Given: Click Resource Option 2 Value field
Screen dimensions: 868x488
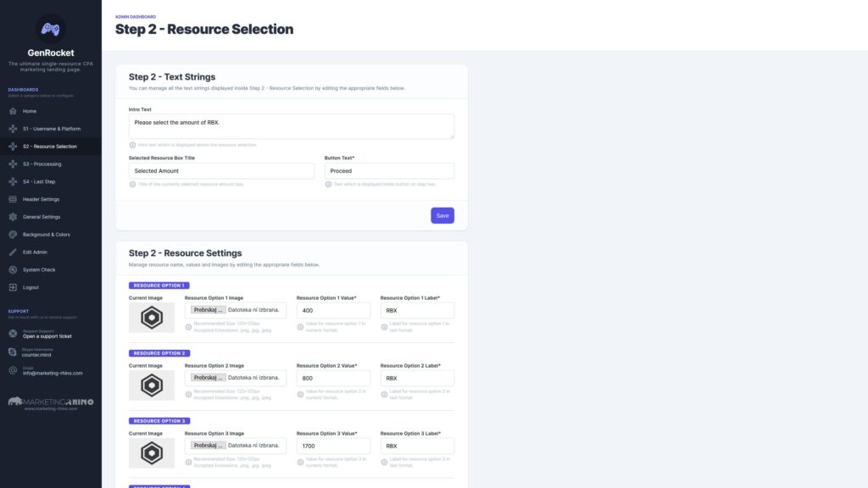Looking at the screenshot, I should coord(333,379).
